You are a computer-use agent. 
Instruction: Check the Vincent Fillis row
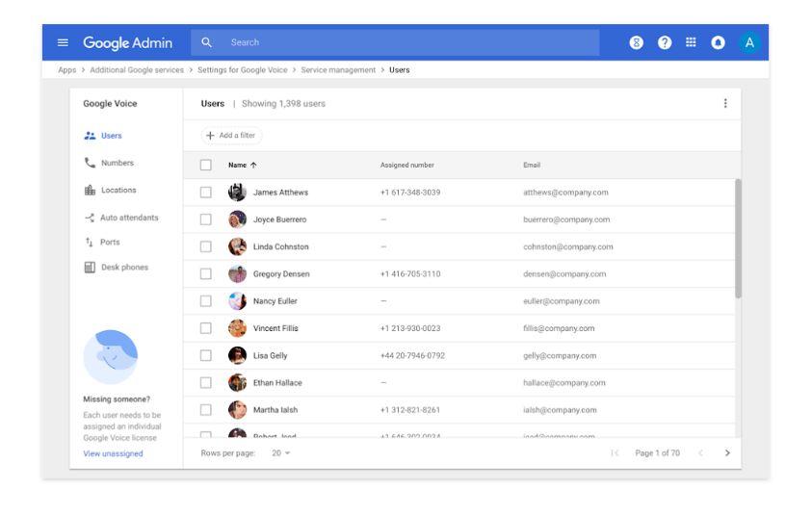205,328
